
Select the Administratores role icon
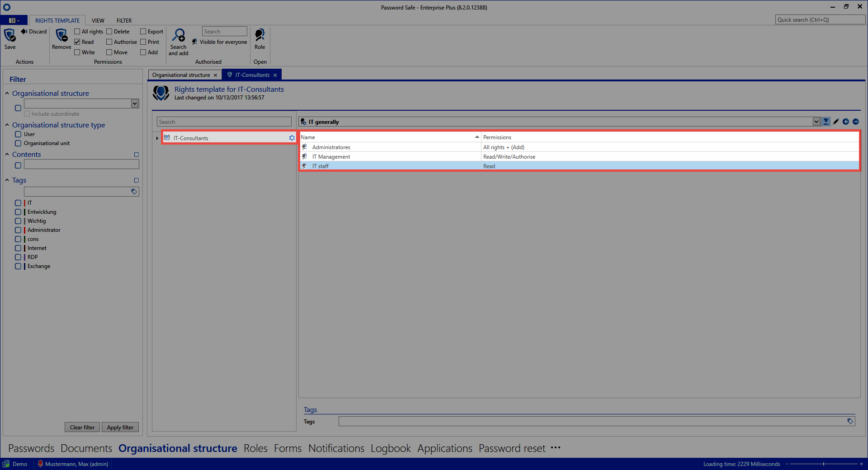coord(305,147)
